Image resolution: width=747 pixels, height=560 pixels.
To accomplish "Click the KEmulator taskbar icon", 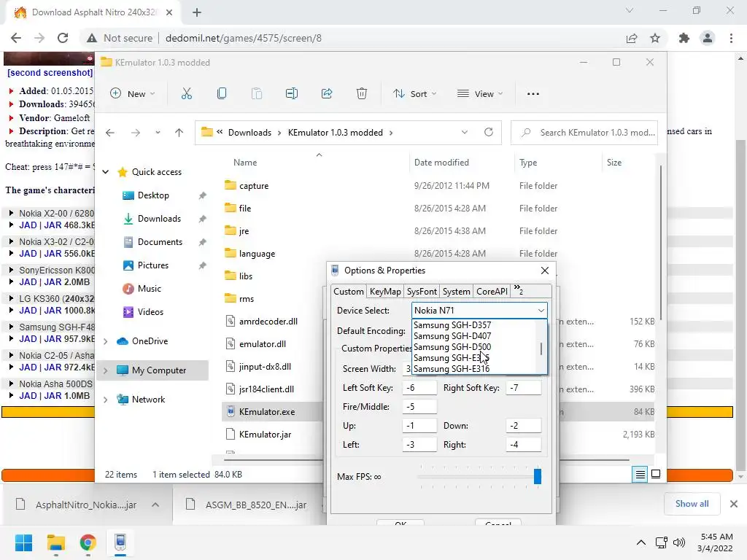I will click(120, 542).
